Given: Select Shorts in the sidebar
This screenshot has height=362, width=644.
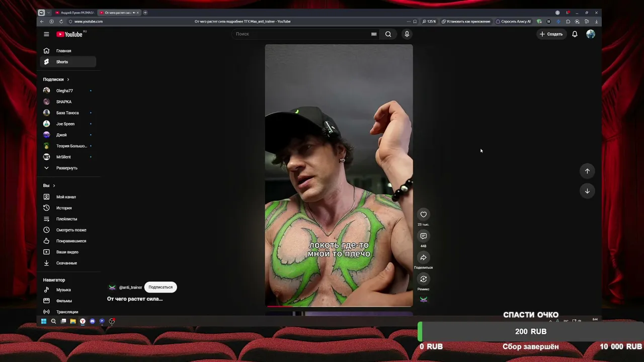Looking at the screenshot, I should click(x=68, y=62).
